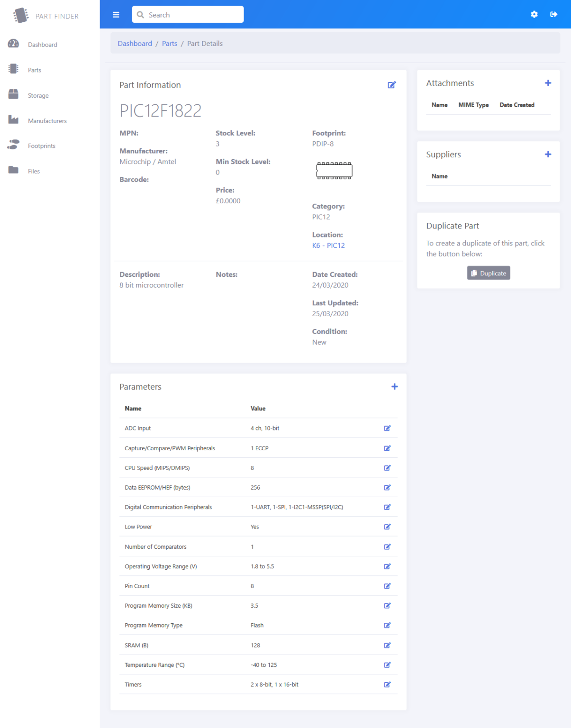
Task: Open settings with the gear icon
Action: pyautogui.click(x=534, y=14)
